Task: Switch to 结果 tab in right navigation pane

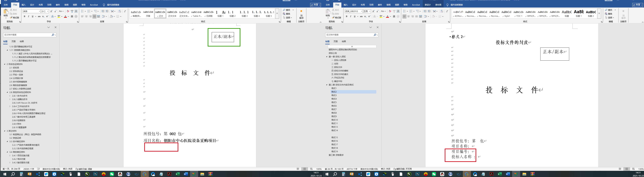Action: tap(344, 41)
